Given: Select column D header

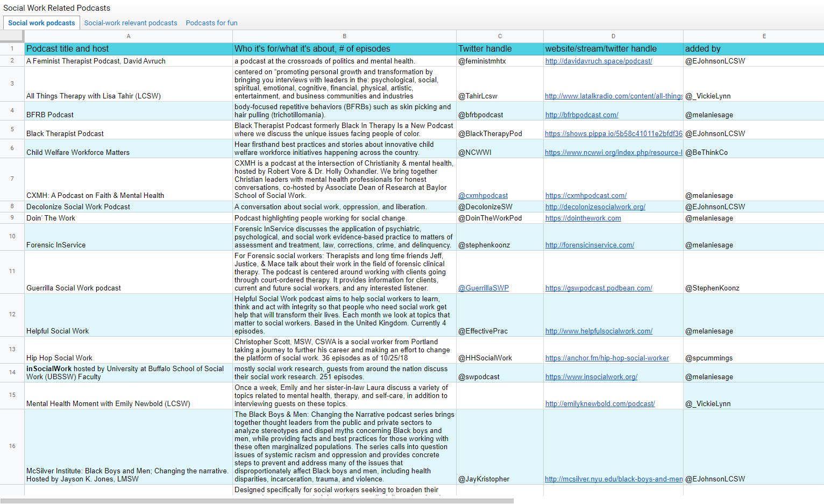Looking at the screenshot, I should pyautogui.click(x=613, y=36).
